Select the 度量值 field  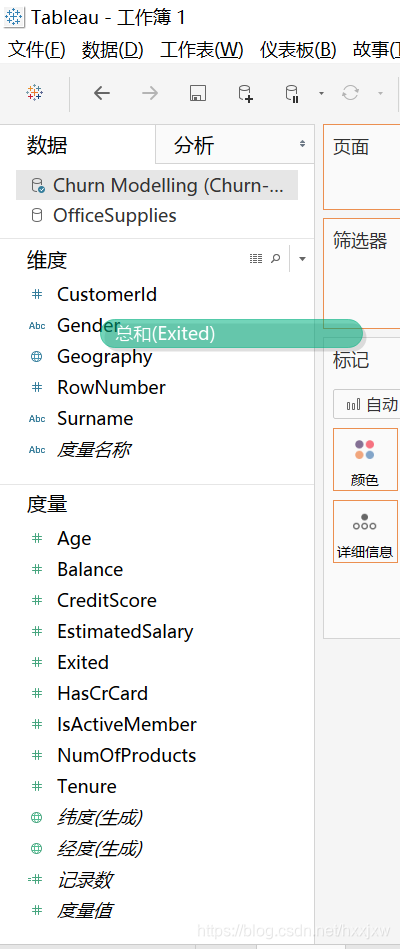[x=85, y=911]
